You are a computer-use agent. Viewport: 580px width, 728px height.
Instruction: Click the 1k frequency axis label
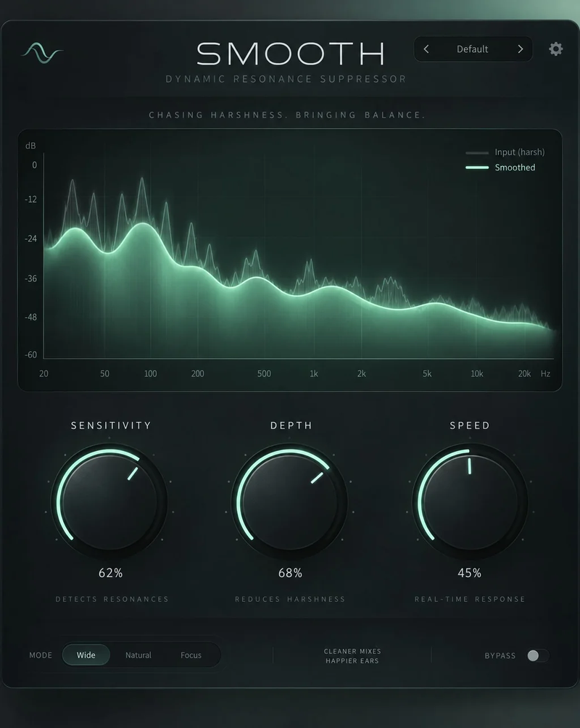[x=314, y=373]
